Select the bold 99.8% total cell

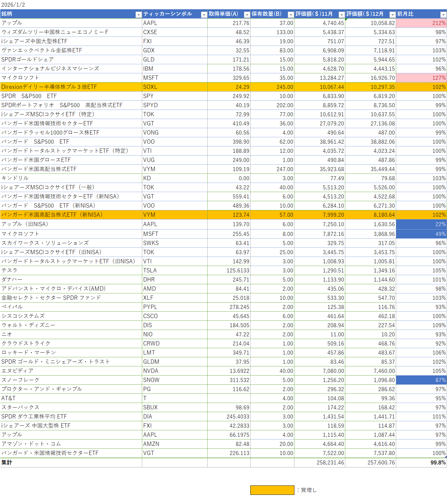[421, 463]
